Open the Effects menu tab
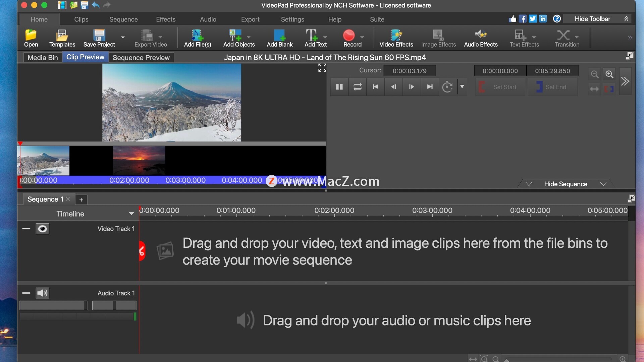Viewport: 644px width, 362px height. pyautogui.click(x=166, y=19)
